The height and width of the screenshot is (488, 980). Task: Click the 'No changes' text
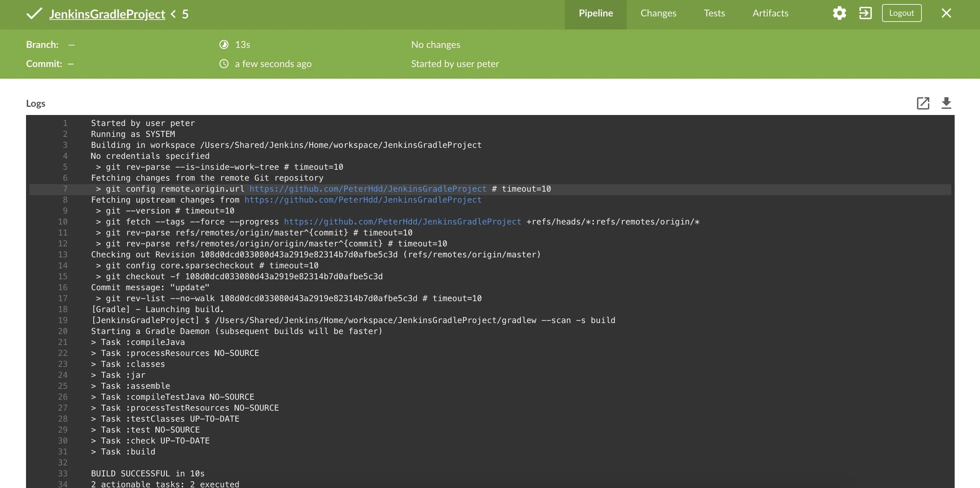pyautogui.click(x=436, y=44)
